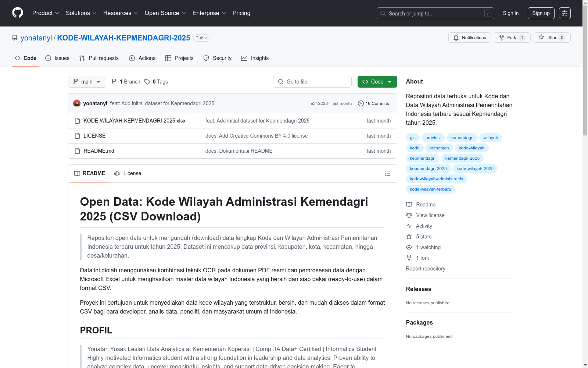
Task: Open the global navigation icon button
Action: point(565,13)
